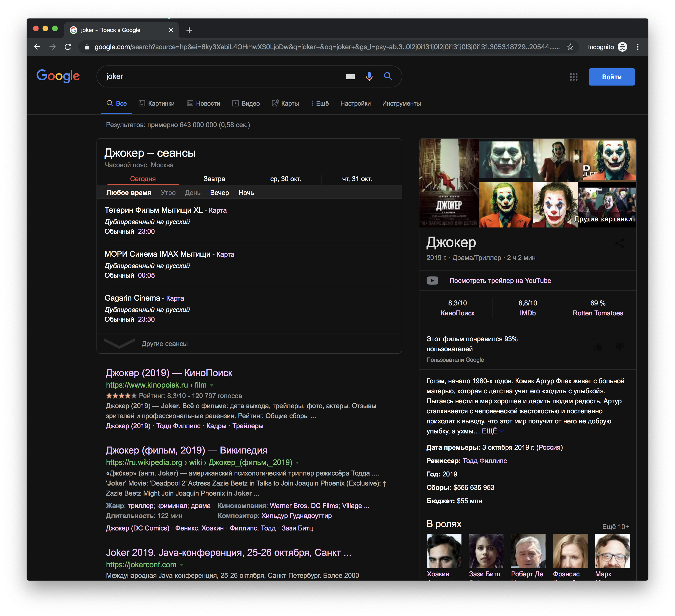Filter showtimes by Ночь
This screenshot has height=616, width=675.
[246, 193]
